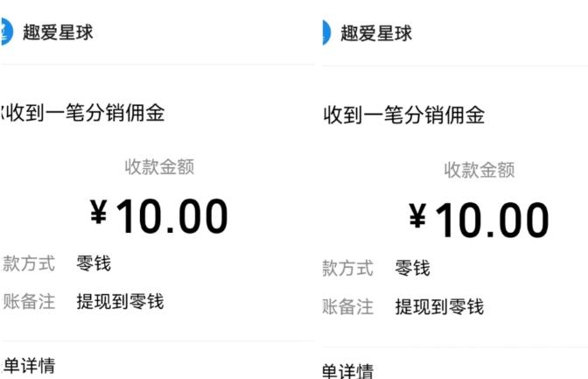The image size is (588, 379).
Task: Tap the blue avatar icon in left receipt
Action: [x=7, y=32]
